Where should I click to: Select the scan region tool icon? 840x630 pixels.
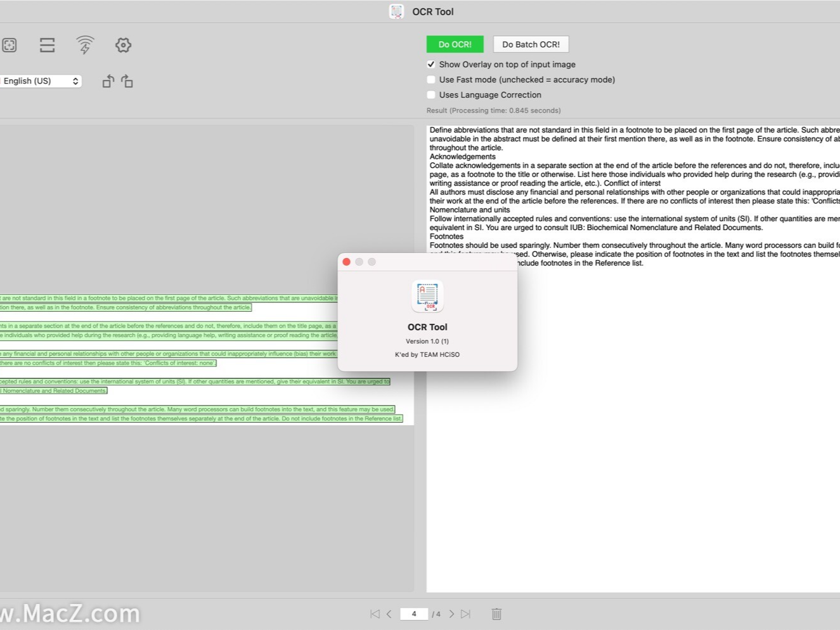[10, 45]
